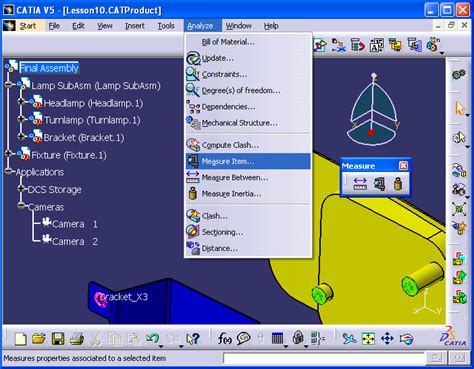
Task: Collapse the Cameras tree node
Action: (x=21, y=205)
